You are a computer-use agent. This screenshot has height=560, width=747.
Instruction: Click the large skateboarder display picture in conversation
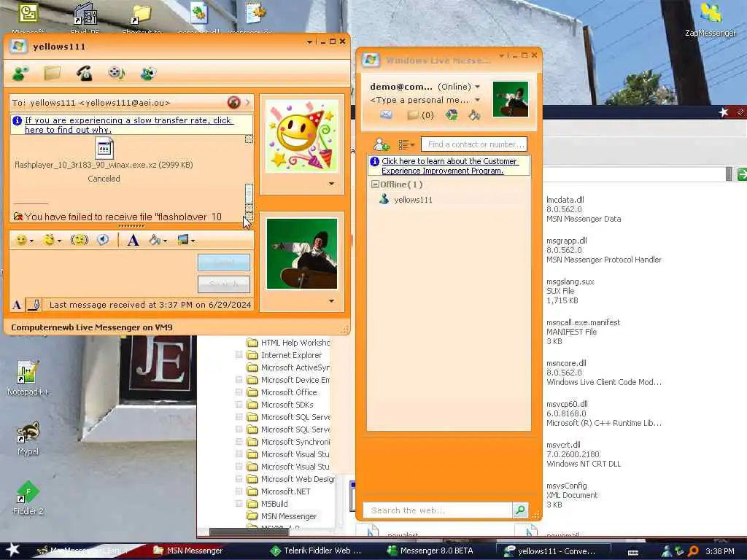[x=301, y=254]
